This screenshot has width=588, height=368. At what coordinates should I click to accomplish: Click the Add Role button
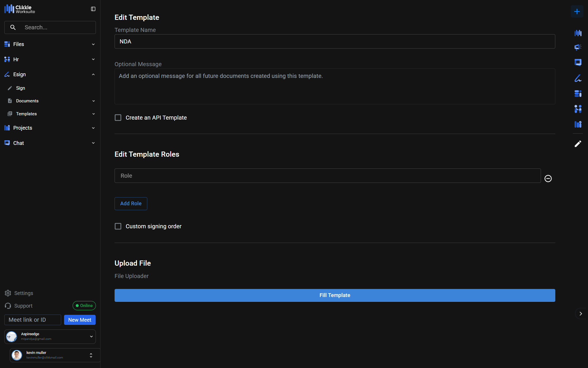131,204
